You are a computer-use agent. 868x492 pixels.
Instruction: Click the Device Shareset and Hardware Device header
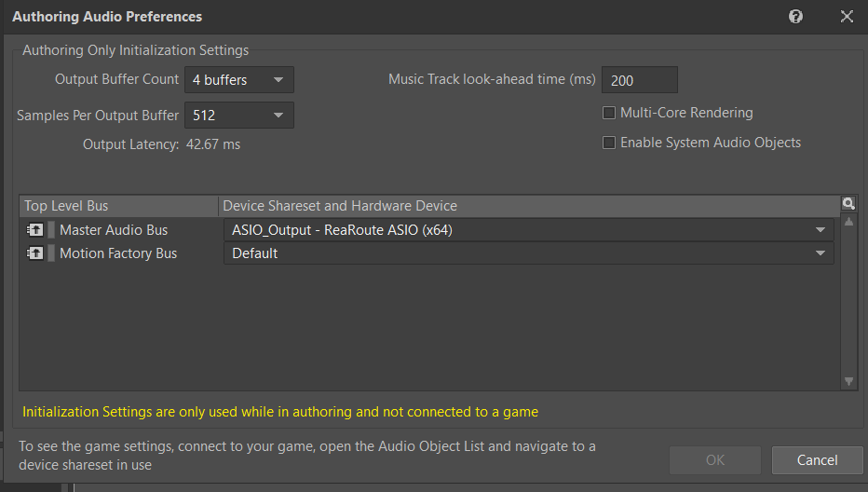[x=529, y=206]
